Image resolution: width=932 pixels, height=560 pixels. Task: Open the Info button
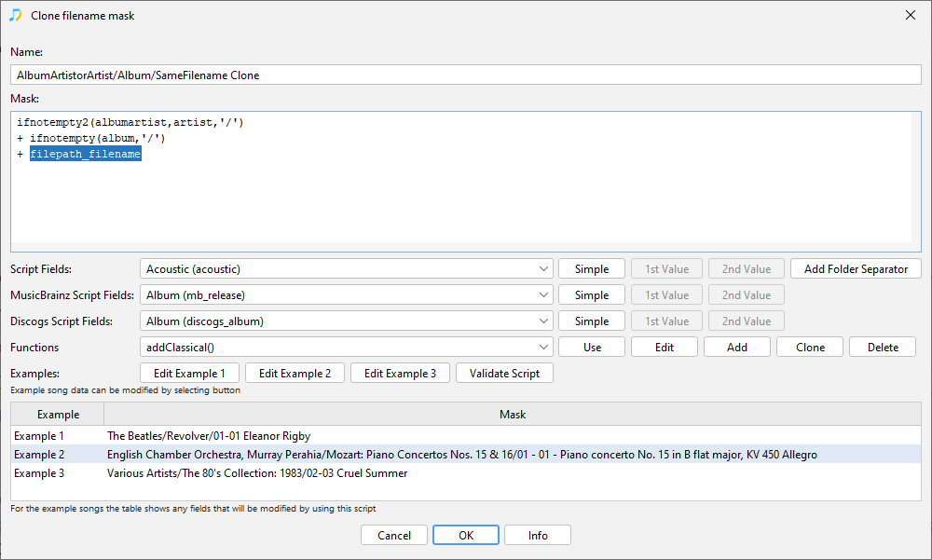(538, 536)
